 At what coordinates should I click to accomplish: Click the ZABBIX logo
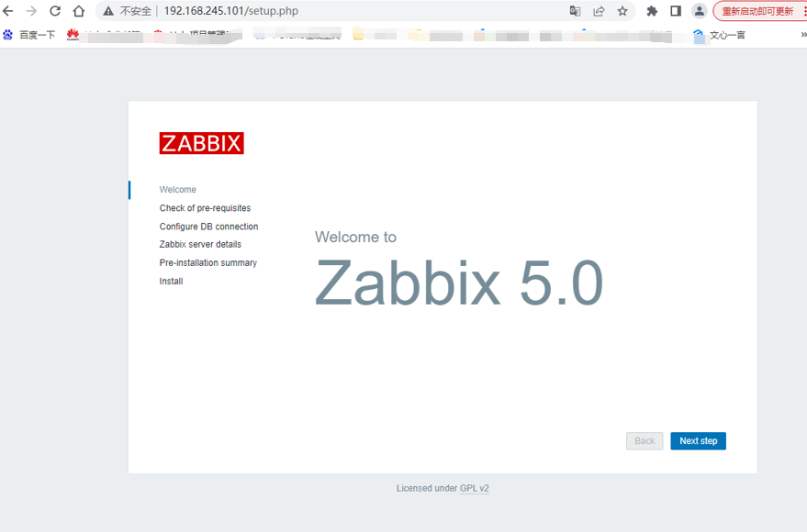tap(201, 143)
